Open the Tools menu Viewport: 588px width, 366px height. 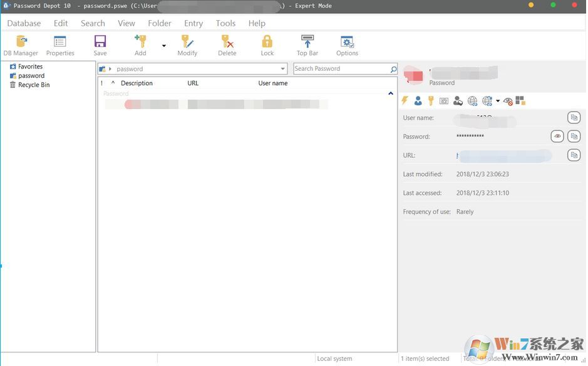225,23
